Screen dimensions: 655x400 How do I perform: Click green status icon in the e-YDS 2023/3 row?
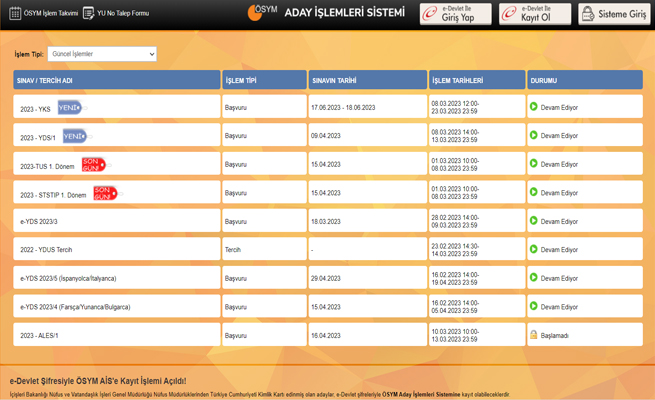click(533, 221)
